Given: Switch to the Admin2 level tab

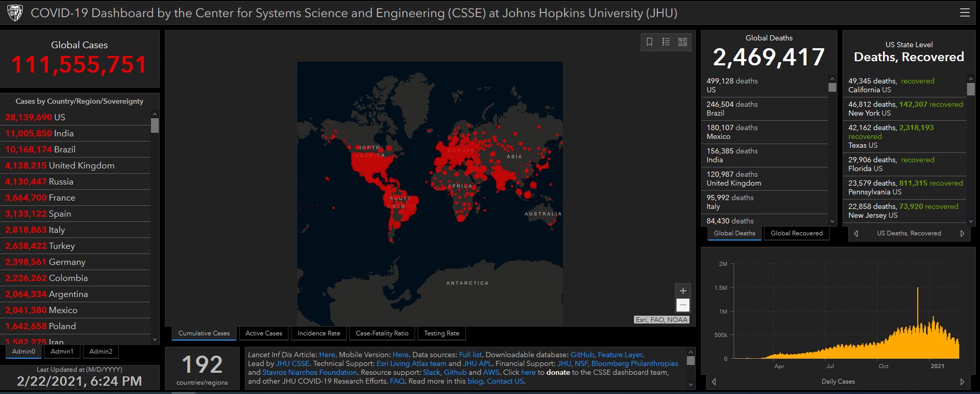Looking at the screenshot, I should click(101, 351).
